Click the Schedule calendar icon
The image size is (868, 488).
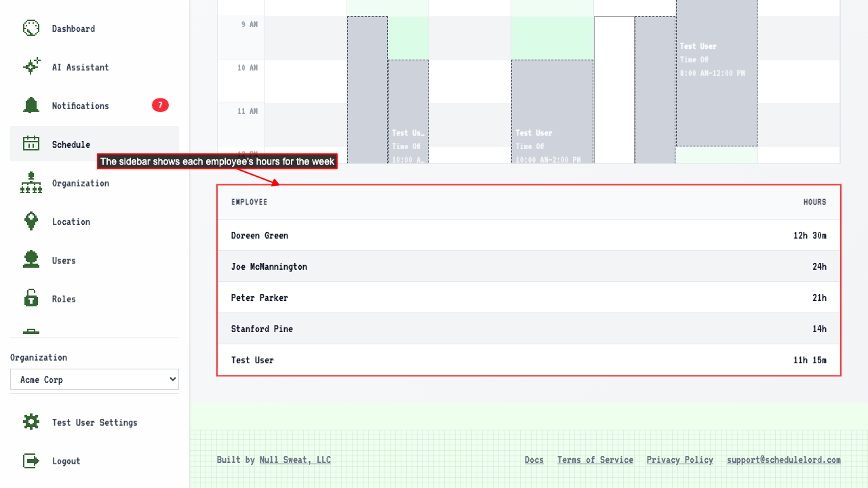31,144
